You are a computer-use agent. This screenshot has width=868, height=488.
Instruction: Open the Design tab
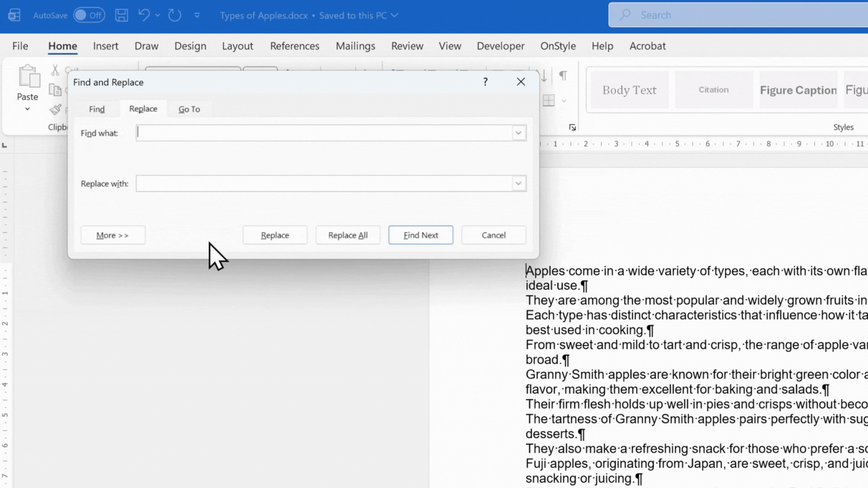190,46
